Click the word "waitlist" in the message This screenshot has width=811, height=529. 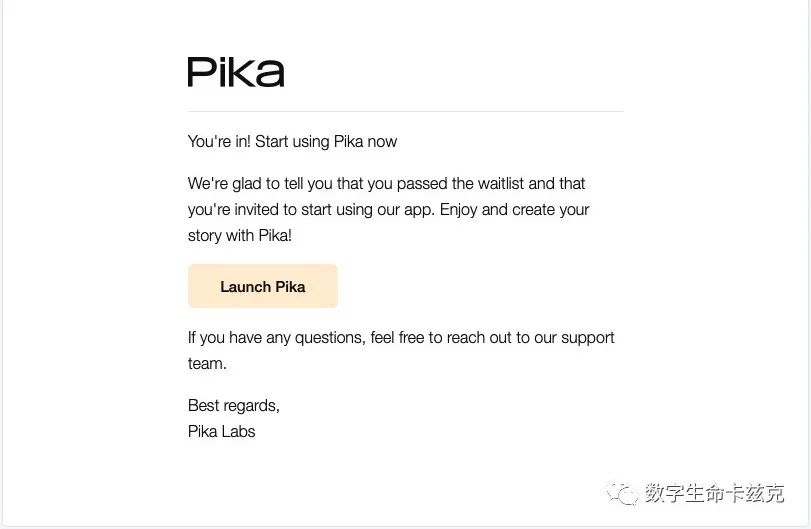pos(498,184)
